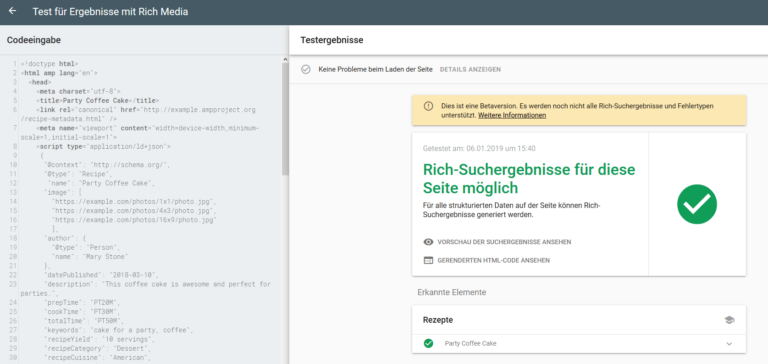Click 'Keine Probleme beim Laden der Seite' text

pyautogui.click(x=376, y=70)
